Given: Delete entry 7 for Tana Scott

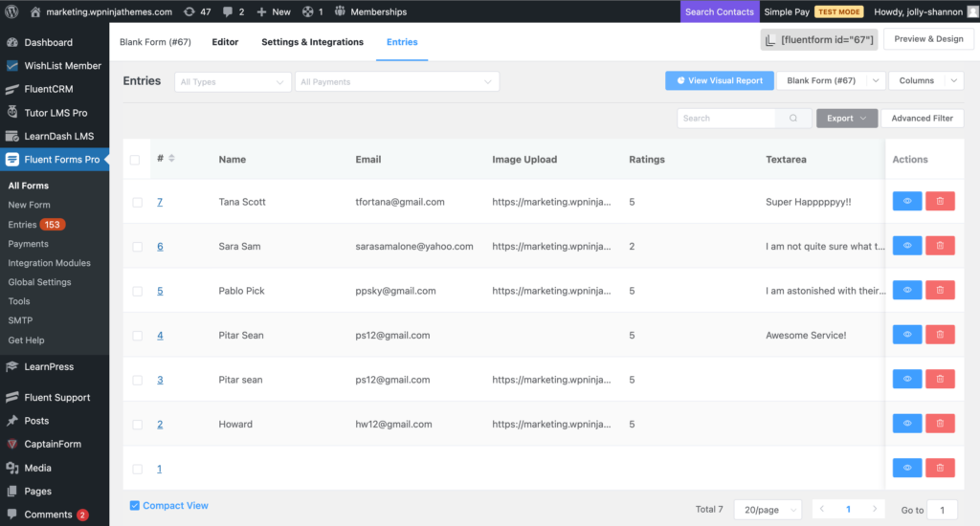Looking at the screenshot, I should (940, 201).
